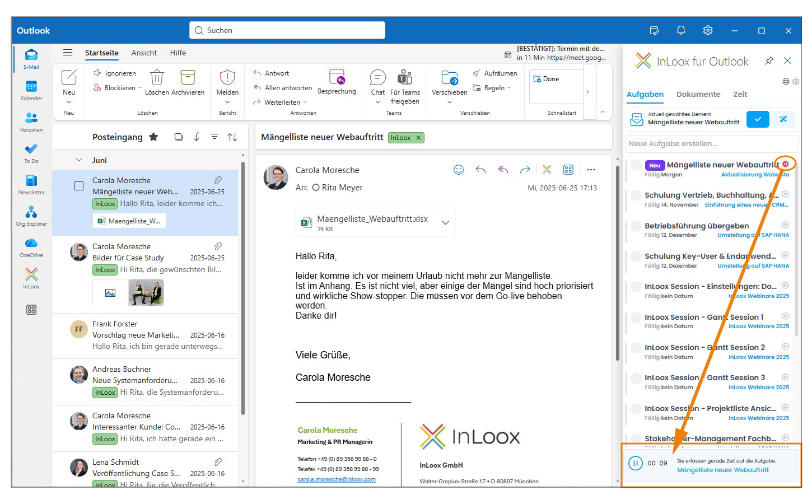Viewport: 812px width, 504px height.
Task: Open the Verschieben dropdown arrow
Action: [449, 102]
